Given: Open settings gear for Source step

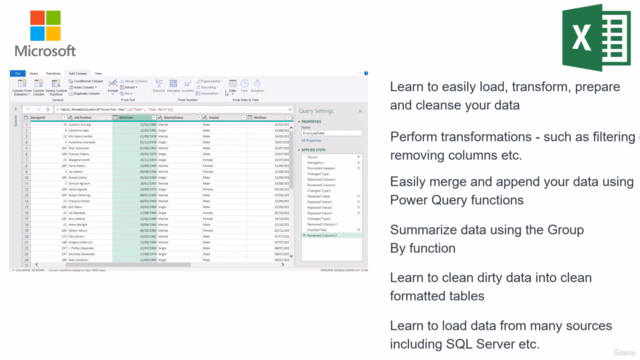Looking at the screenshot, I should click(359, 157).
